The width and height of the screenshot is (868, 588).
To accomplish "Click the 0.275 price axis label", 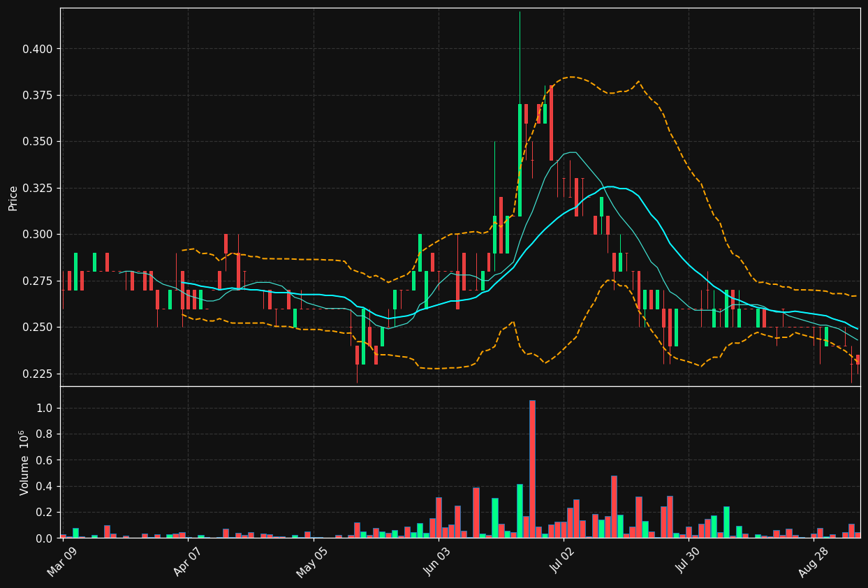I will pyautogui.click(x=39, y=281).
